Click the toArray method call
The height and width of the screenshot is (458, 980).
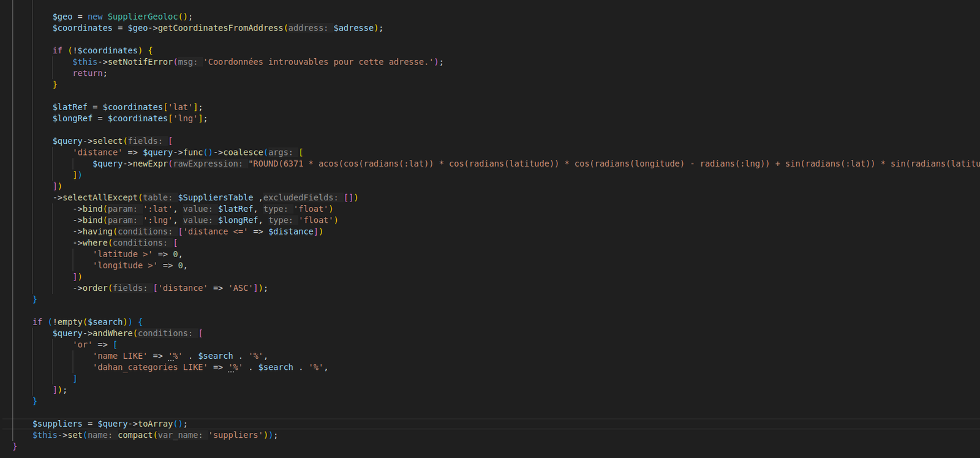point(156,424)
